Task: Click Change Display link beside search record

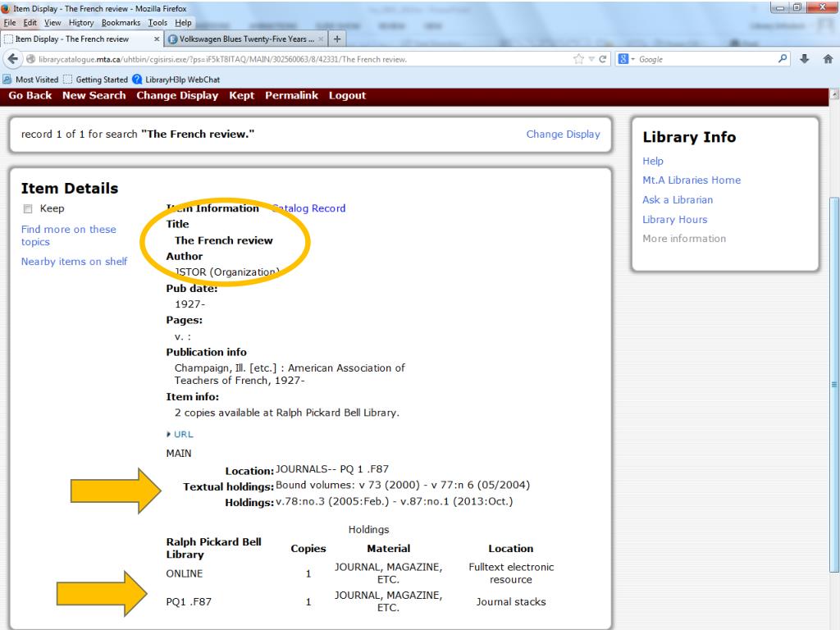Action: [563, 134]
